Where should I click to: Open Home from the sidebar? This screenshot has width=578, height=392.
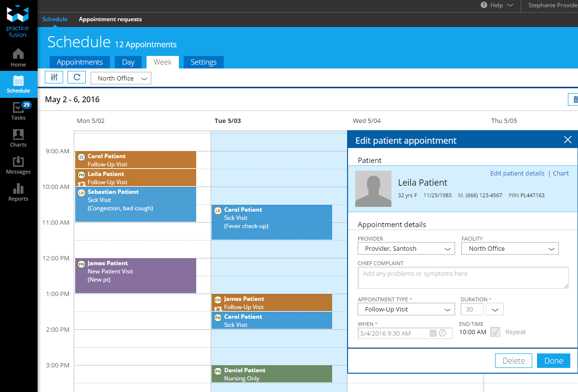pyautogui.click(x=18, y=57)
